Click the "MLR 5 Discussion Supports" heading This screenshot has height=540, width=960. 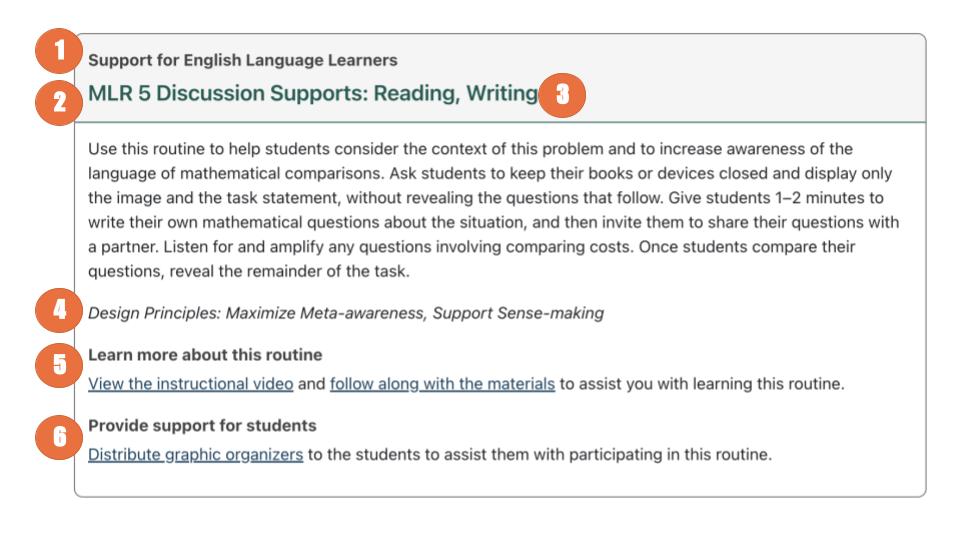click(313, 94)
